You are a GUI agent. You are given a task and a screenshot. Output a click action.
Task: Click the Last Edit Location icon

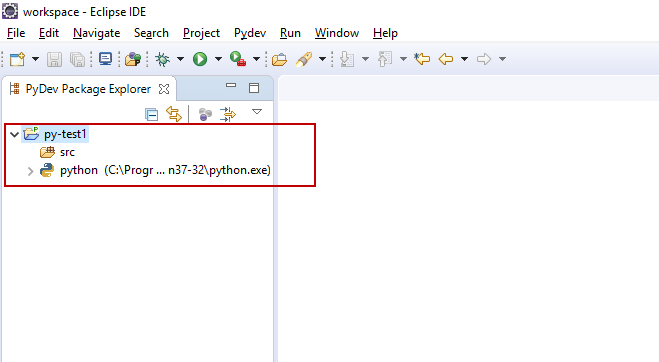422,59
